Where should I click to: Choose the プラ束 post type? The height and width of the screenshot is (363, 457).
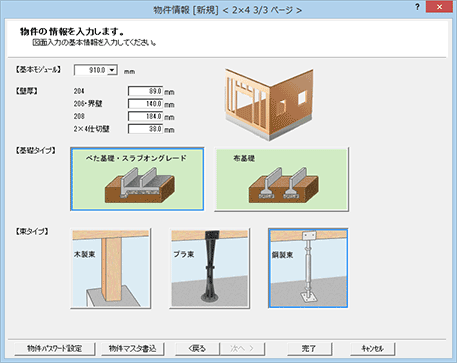tap(210, 268)
